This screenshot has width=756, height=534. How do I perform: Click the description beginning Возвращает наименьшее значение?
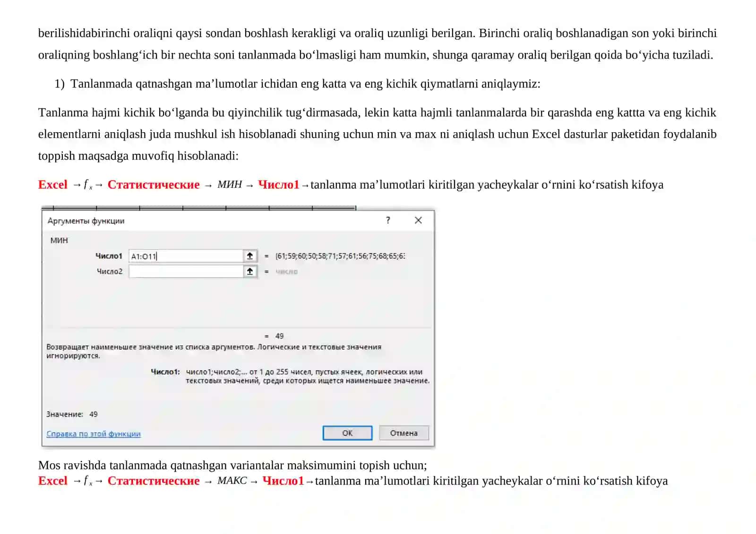point(214,351)
